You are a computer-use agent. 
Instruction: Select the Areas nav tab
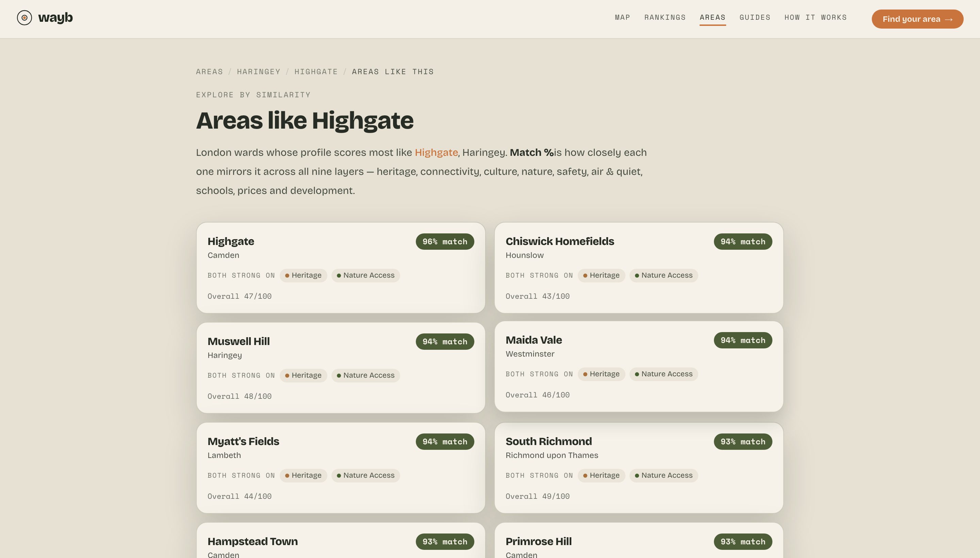pos(713,17)
